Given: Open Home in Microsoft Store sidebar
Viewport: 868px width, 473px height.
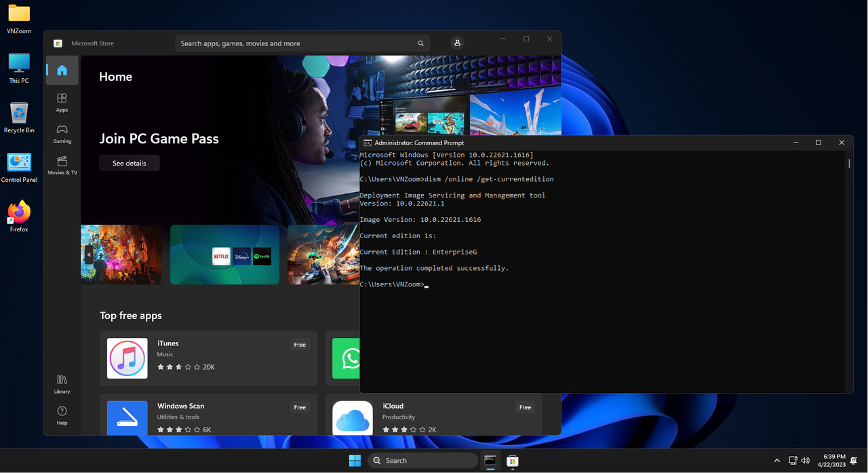Looking at the screenshot, I should [62, 71].
